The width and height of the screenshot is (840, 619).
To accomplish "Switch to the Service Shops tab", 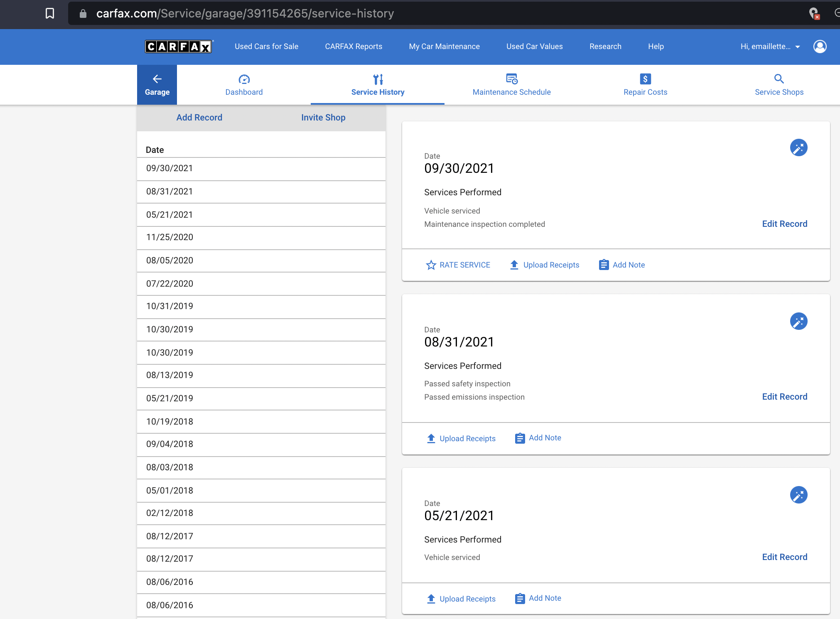I will coord(779,85).
